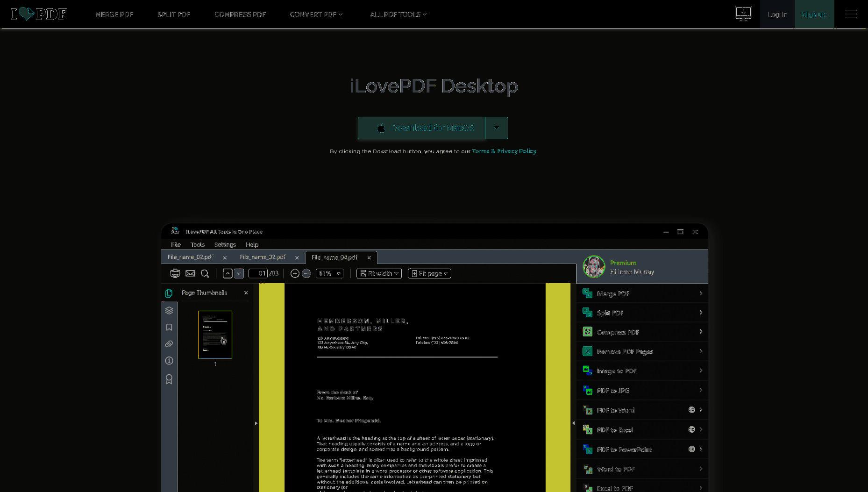Click the Image to PDF icon
This screenshot has width=868, height=492.
(x=587, y=371)
